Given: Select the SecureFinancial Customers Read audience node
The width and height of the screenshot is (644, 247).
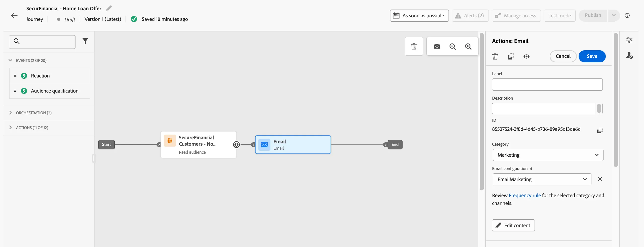Looking at the screenshot, I should coord(198,145).
